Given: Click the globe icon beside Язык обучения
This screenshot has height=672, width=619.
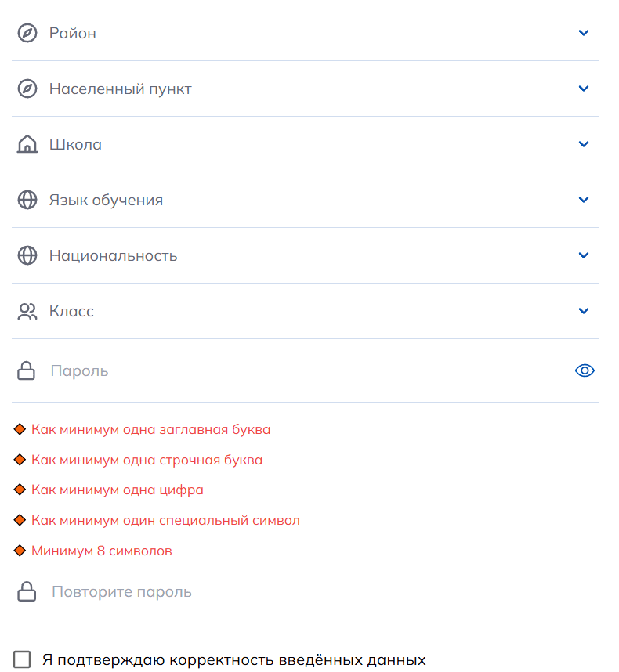Looking at the screenshot, I should pyautogui.click(x=27, y=200).
